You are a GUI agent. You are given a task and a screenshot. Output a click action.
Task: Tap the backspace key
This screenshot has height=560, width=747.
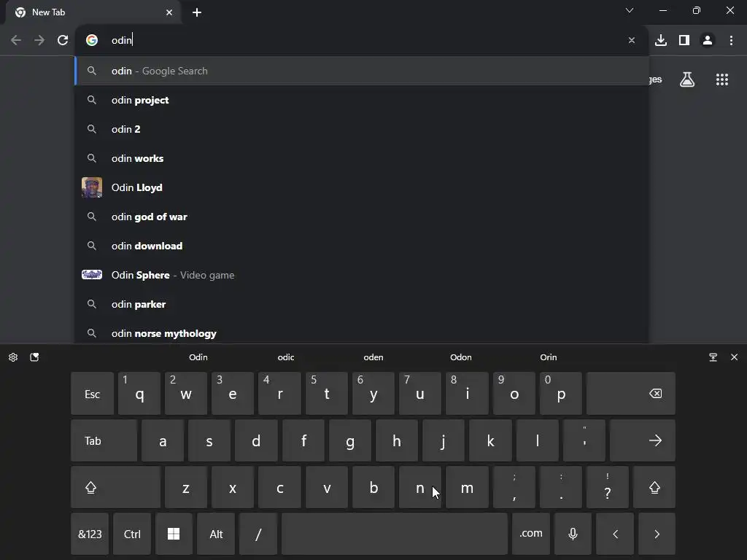coord(631,394)
